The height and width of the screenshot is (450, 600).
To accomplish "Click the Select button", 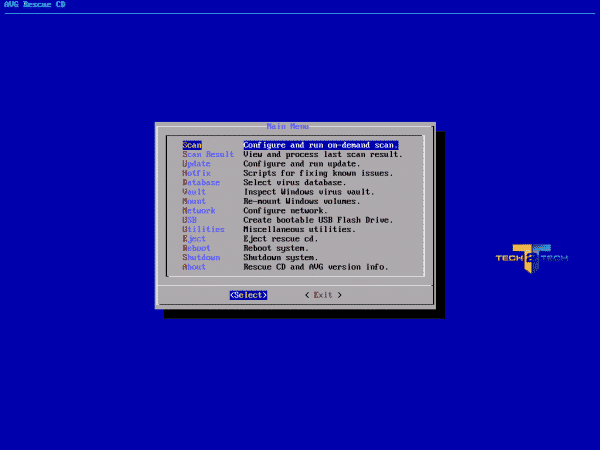I will pyautogui.click(x=248, y=295).
